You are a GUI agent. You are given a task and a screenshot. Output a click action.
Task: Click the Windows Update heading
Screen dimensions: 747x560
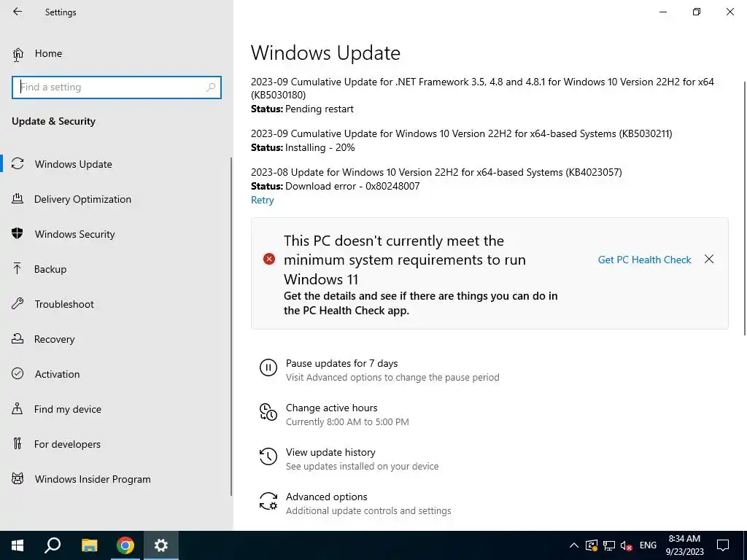[325, 52]
